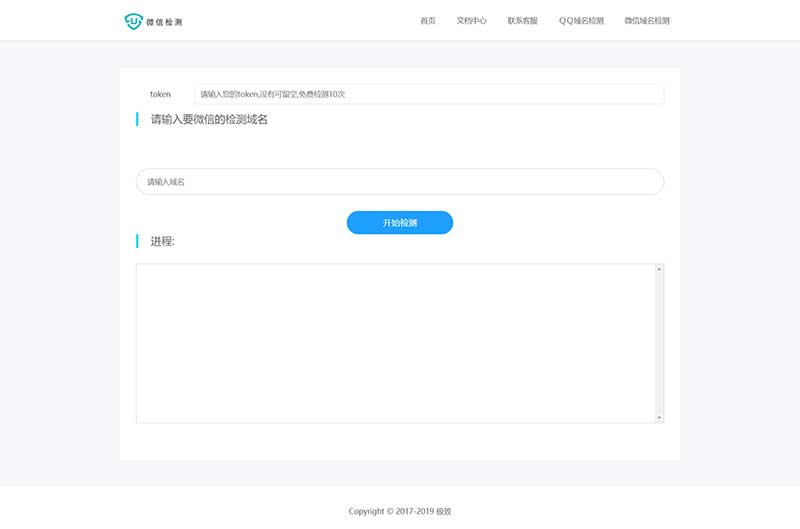The width and height of the screenshot is (800, 529).
Task: Click inside the 进程 output text area
Action: (x=395, y=342)
